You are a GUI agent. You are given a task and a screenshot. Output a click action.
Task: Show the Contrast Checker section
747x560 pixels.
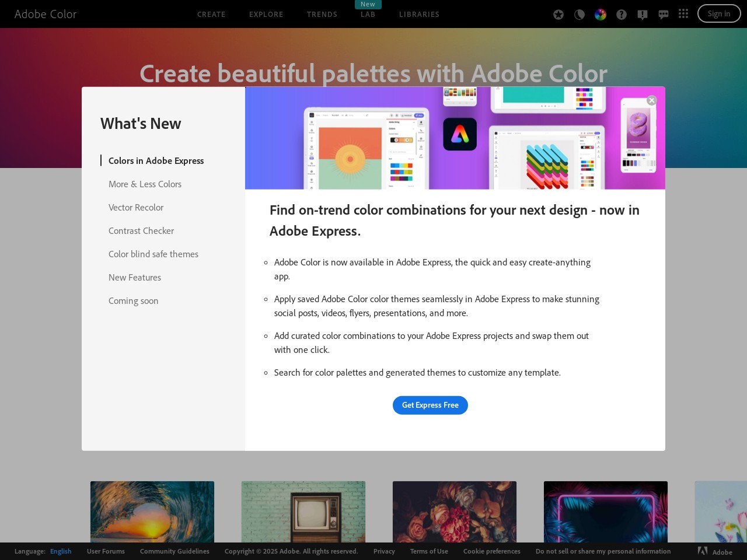click(141, 231)
